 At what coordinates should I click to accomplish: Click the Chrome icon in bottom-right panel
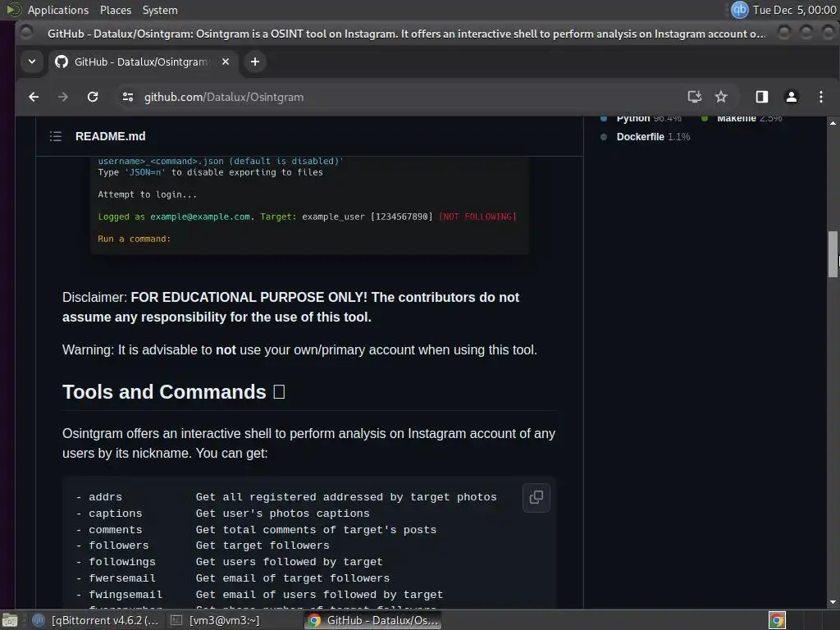pos(777,620)
